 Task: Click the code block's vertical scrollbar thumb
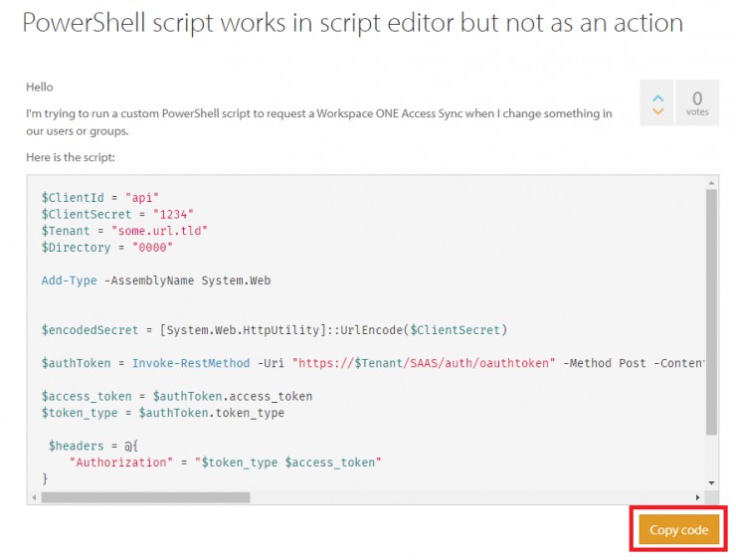711,312
